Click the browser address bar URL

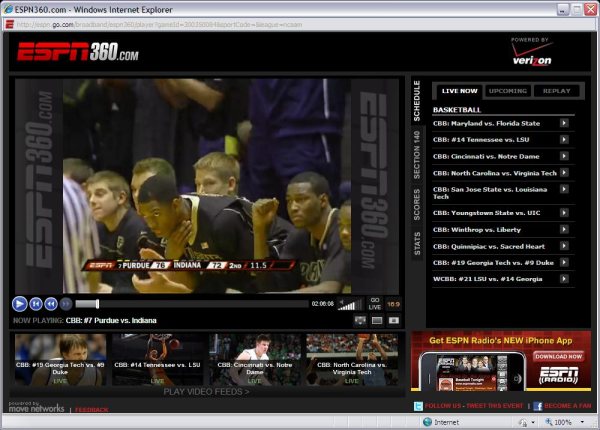(x=159, y=24)
